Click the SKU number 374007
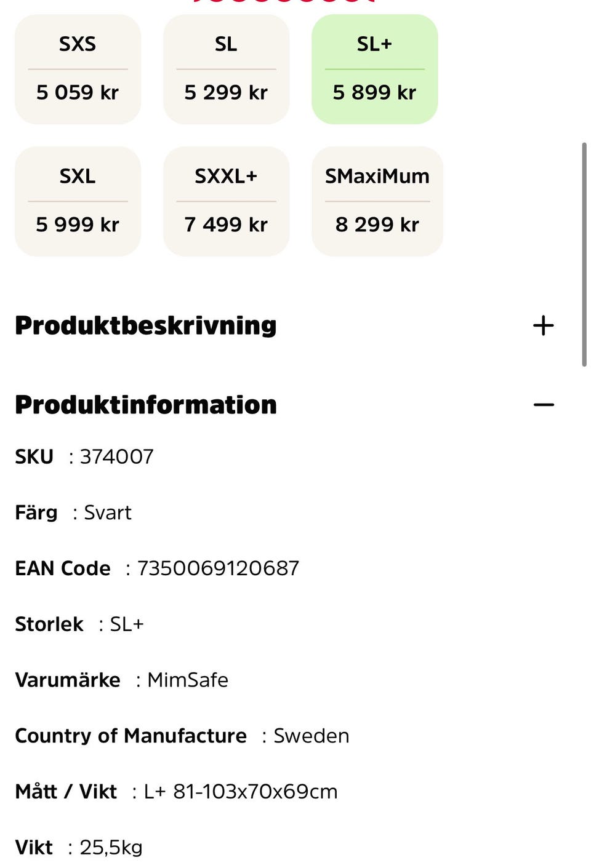The image size is (591, 868). pos(116,456)
